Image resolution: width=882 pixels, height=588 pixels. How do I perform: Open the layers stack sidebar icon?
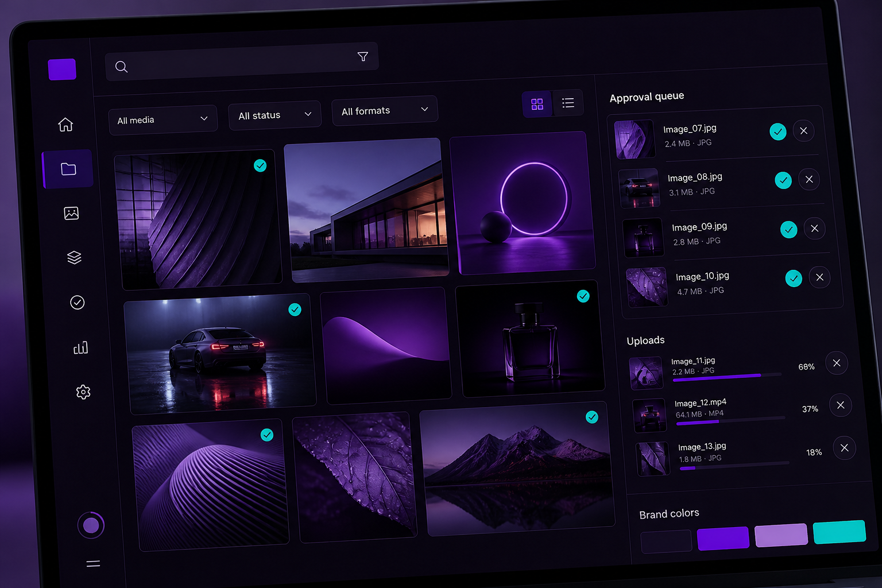pos(74,257)
